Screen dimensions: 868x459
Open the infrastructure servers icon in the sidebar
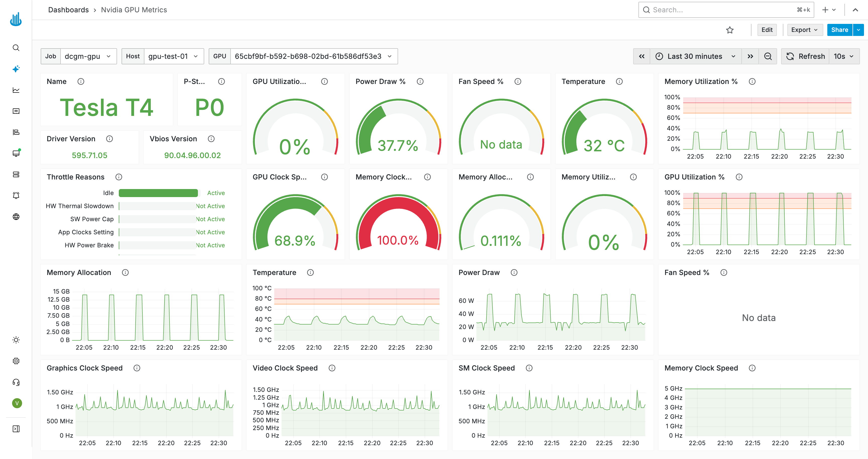pos(16,174)
